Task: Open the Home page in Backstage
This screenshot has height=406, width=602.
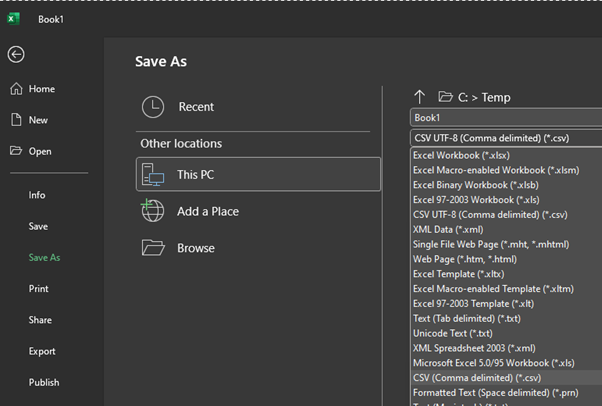Action: tap(42, 89)
